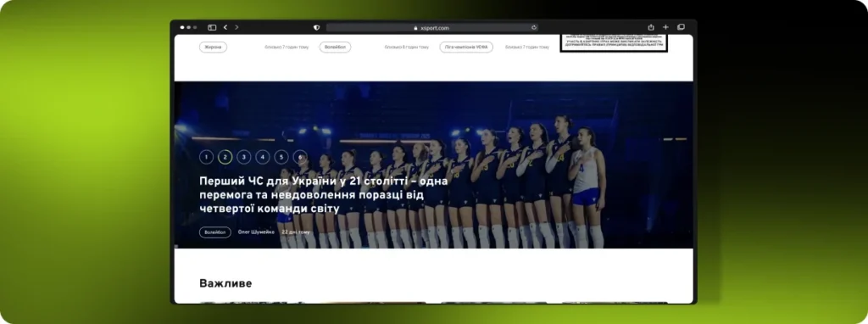Screen dimensions: 868x324
Task: Focus the xsport.com address bar
Action: [431, 27]
